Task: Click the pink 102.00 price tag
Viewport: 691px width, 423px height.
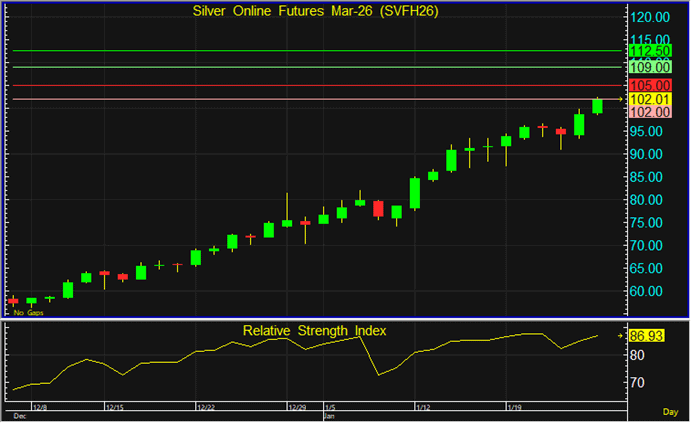Action: coord(649,112)
